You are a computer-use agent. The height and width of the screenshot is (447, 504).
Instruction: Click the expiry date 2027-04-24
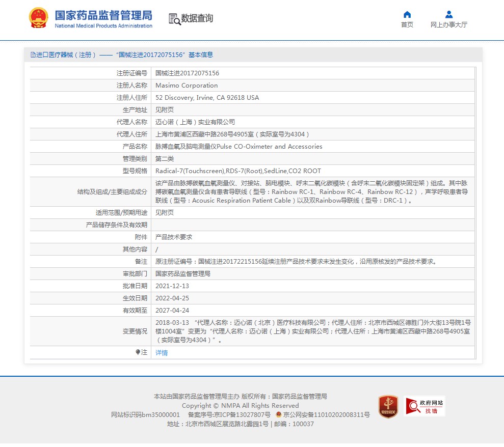[172, 310]
